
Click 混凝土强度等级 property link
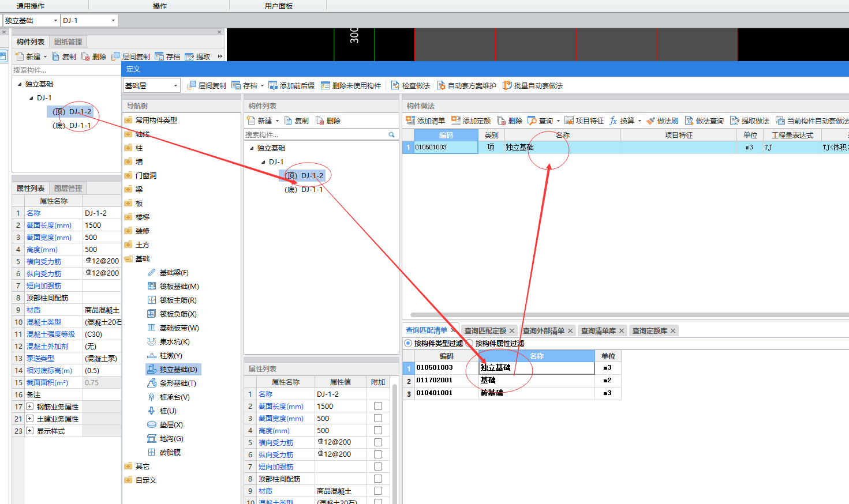pyautogui.click(x=51, y=334)
